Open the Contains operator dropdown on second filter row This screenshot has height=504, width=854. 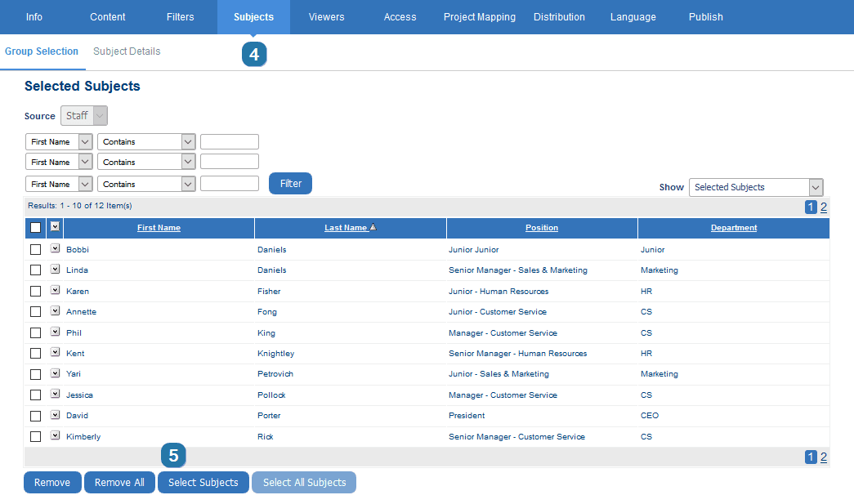point(145,161)
